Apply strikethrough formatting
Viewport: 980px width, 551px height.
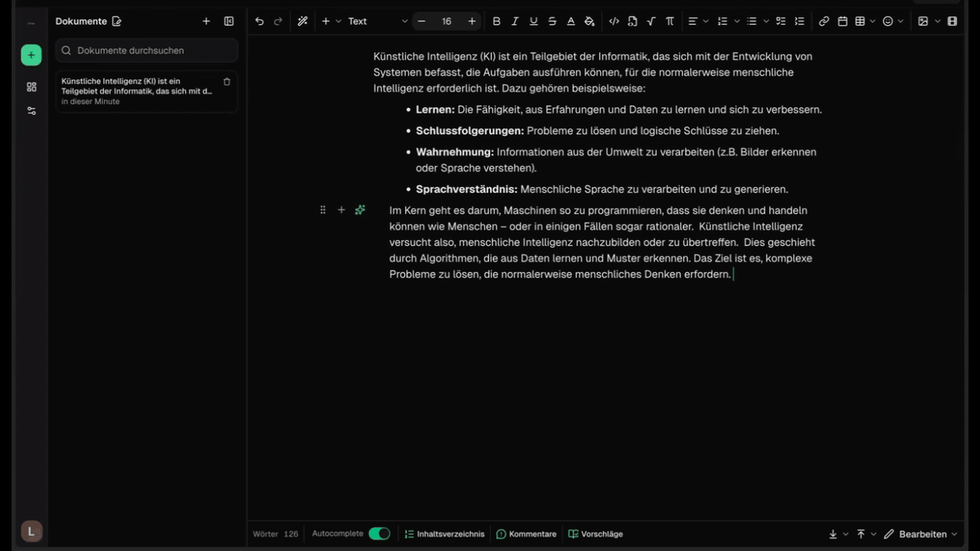point(552,21)
